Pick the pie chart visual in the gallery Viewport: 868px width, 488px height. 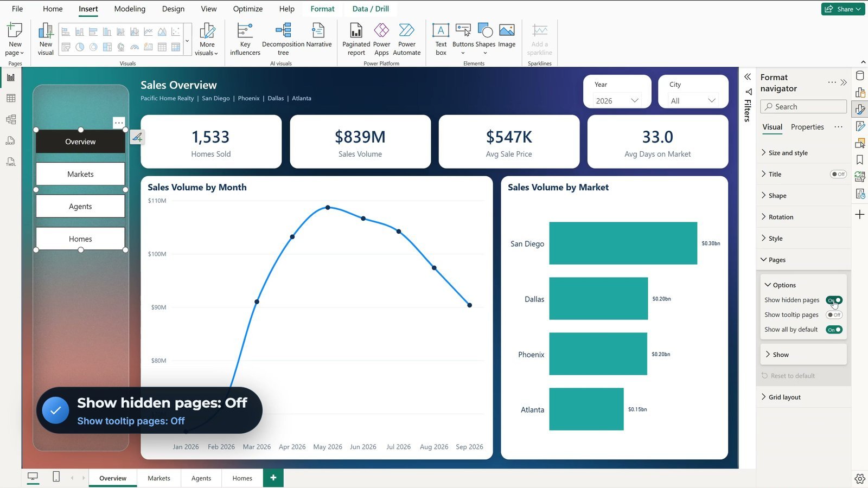point(80,47)
